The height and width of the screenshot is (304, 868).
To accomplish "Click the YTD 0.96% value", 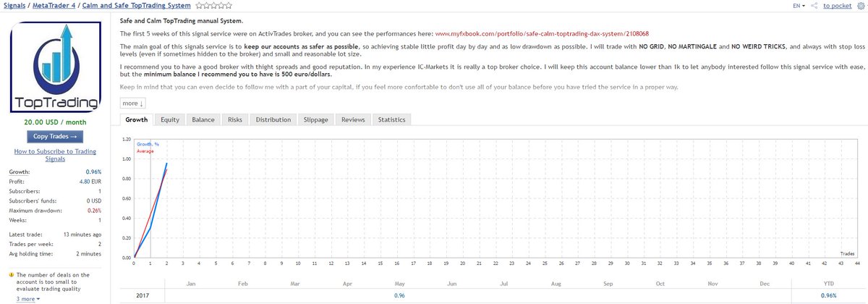I will (x=828, y=296).
